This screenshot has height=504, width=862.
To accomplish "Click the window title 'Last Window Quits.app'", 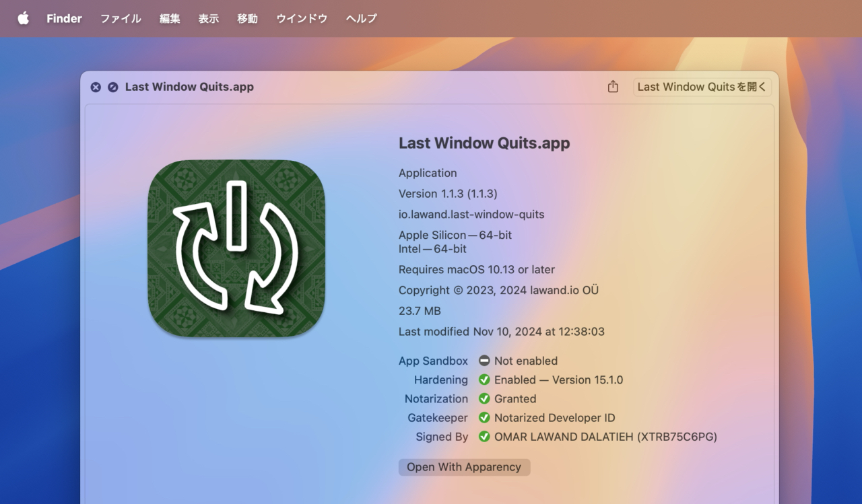I will pyautogui.click(x=189, y=87).
